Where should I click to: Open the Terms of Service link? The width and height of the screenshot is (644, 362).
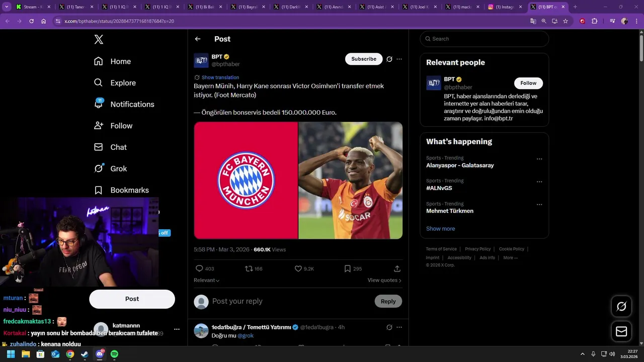point(441,249)
